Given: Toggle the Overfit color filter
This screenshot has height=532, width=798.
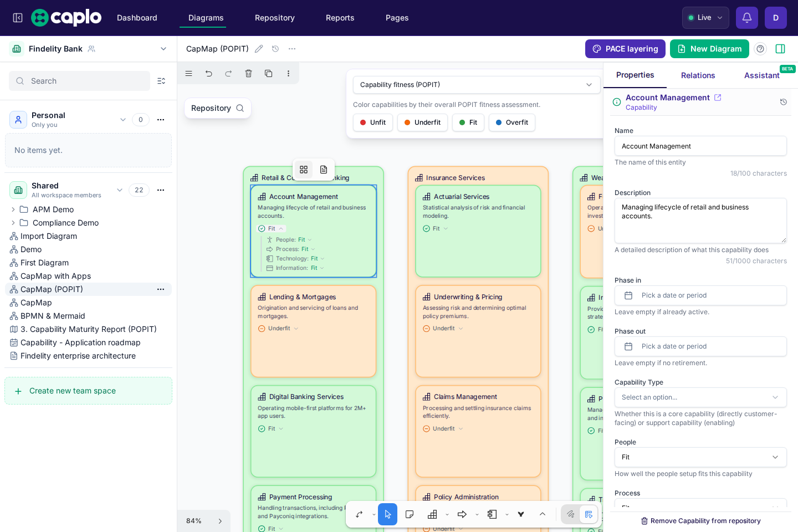Looking at the screenshot, I should point(512,122).
